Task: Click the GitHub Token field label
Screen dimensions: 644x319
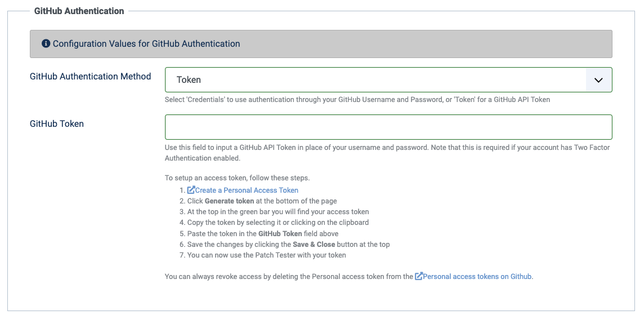Action: pos(57,123)
